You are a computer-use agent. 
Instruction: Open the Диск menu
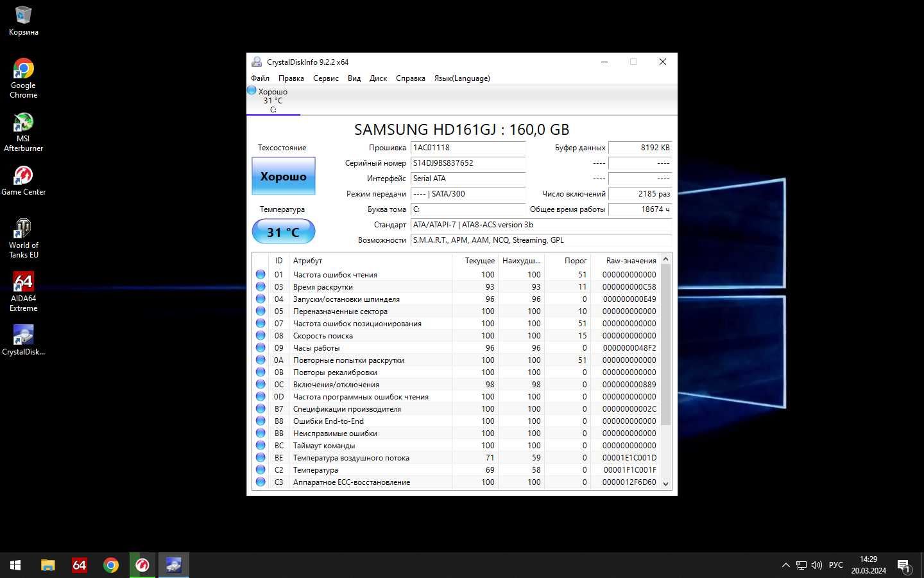pyautogui.click(x=378, y=78)
